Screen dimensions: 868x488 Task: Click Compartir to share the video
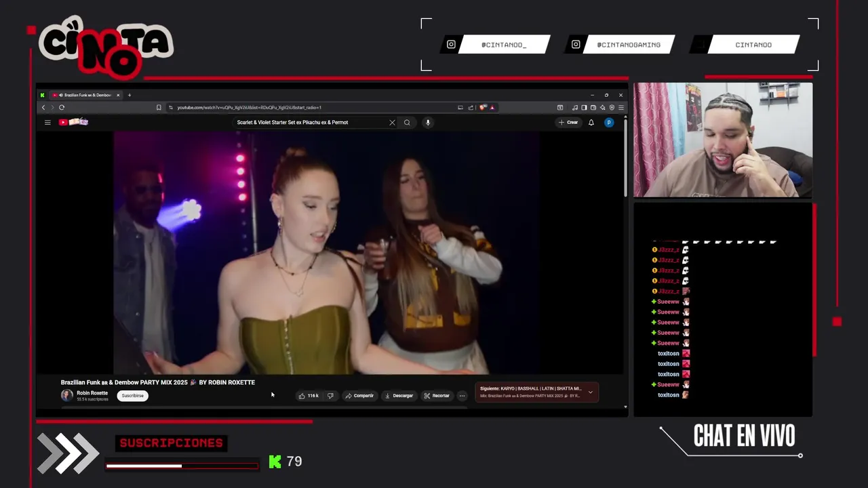pos(359,396)
